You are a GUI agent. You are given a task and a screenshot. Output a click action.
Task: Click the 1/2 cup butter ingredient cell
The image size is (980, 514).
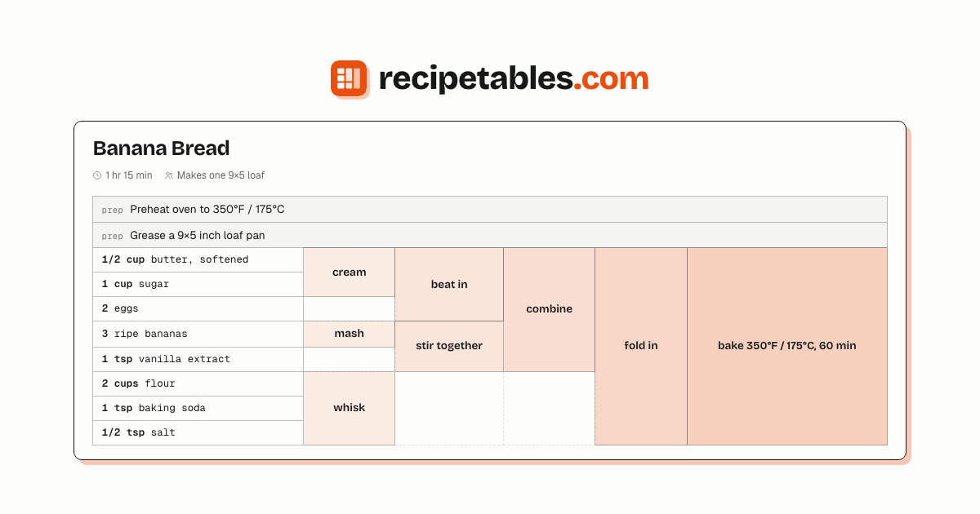(x=198, y=259)
